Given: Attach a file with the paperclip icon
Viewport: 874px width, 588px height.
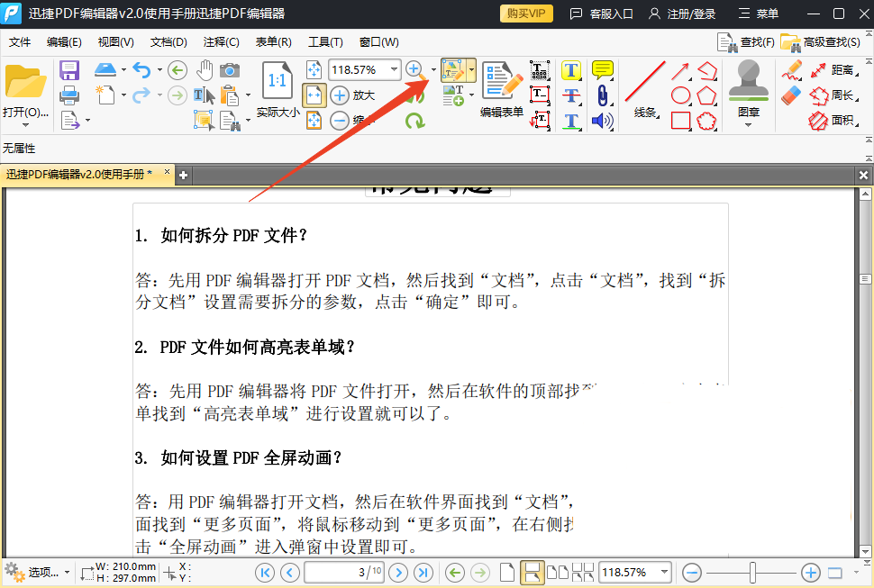Looking at the screenshot, I should click(603, 95).
